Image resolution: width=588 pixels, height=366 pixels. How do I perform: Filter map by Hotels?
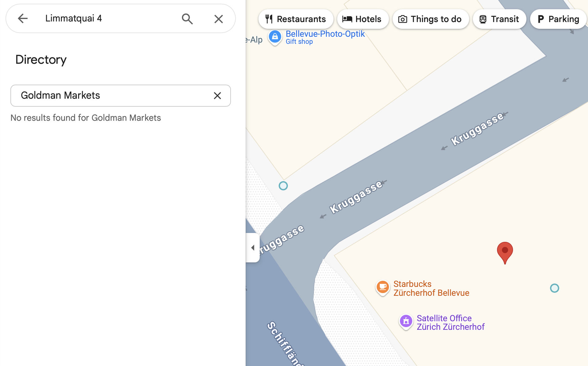[x=363, y=19]
